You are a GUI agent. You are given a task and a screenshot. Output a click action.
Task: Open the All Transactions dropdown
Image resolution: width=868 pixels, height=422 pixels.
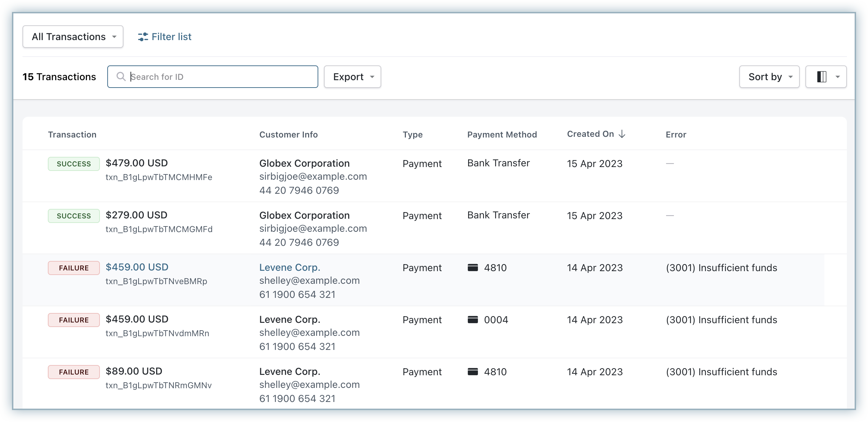[x=73, y=37]
